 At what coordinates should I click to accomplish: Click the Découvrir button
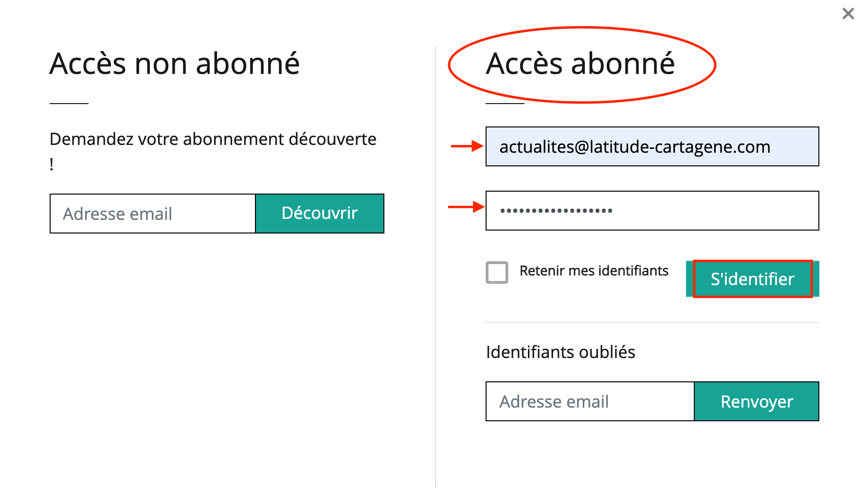click(x=320, y=214)
